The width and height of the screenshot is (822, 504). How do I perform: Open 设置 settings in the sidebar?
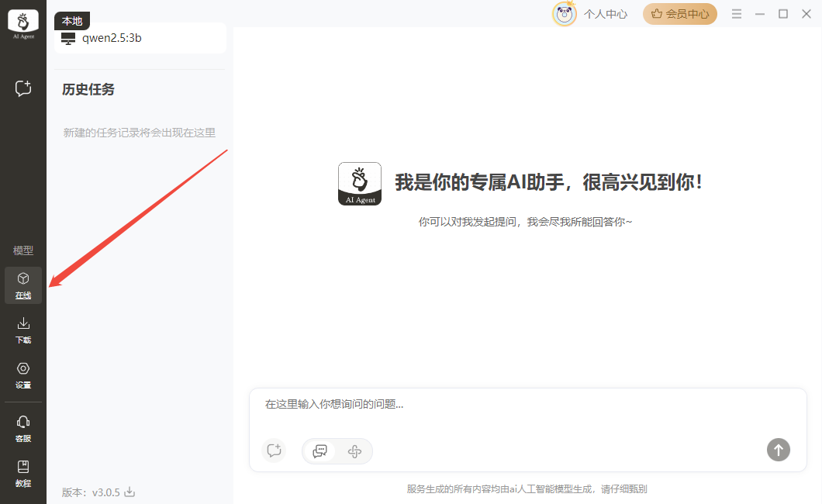23,375
